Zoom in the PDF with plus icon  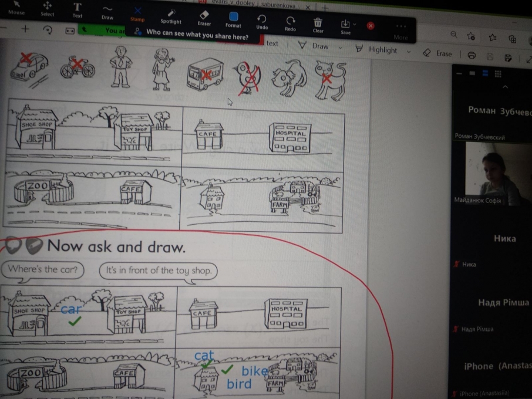pyautogui.click(x=25, y=29)
